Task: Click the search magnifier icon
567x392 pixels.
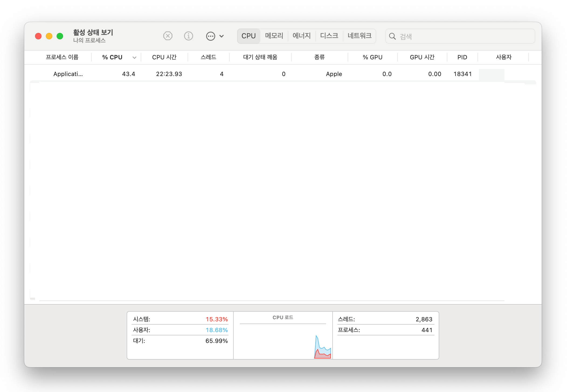Action: coord(392,36)
